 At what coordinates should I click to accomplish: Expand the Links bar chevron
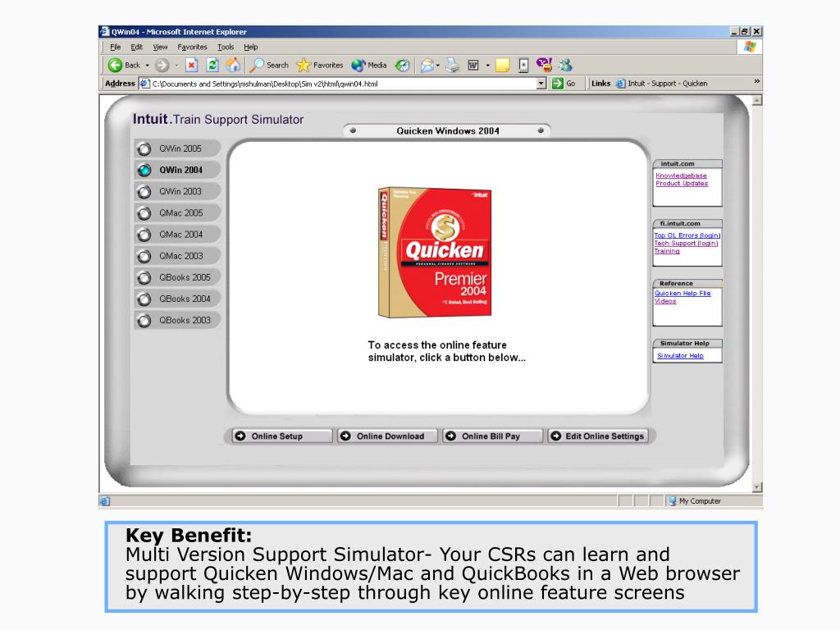[x=757, y=81]
